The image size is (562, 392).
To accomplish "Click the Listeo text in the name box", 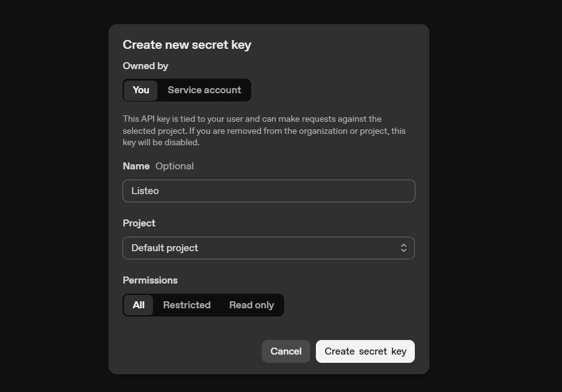I will (x=145, y=191).
